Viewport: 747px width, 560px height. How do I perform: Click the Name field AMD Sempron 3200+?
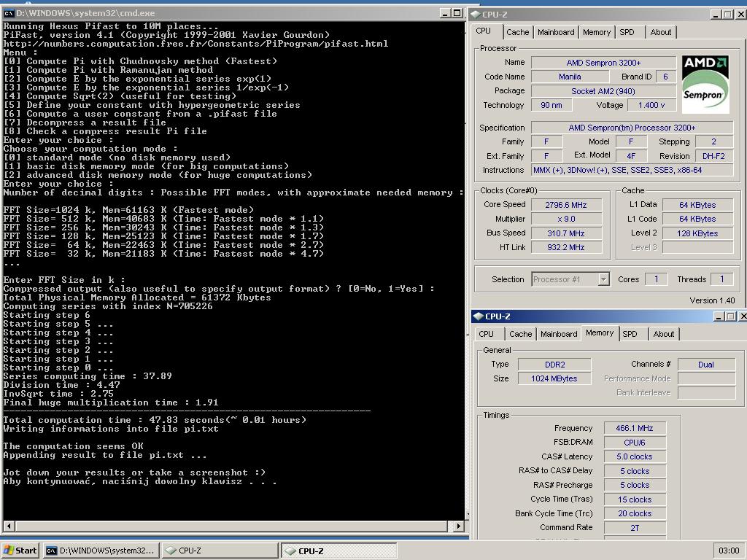[x=603, y=63]
